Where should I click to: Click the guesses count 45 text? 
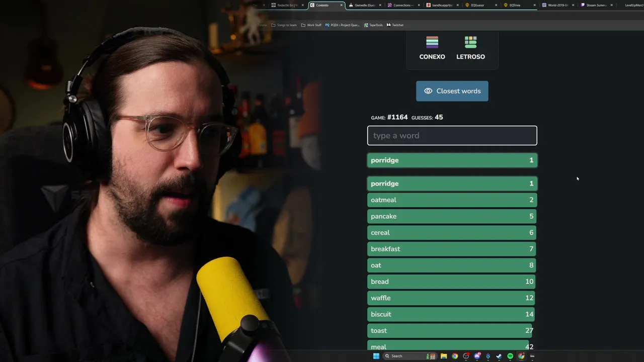coord(439,117)
